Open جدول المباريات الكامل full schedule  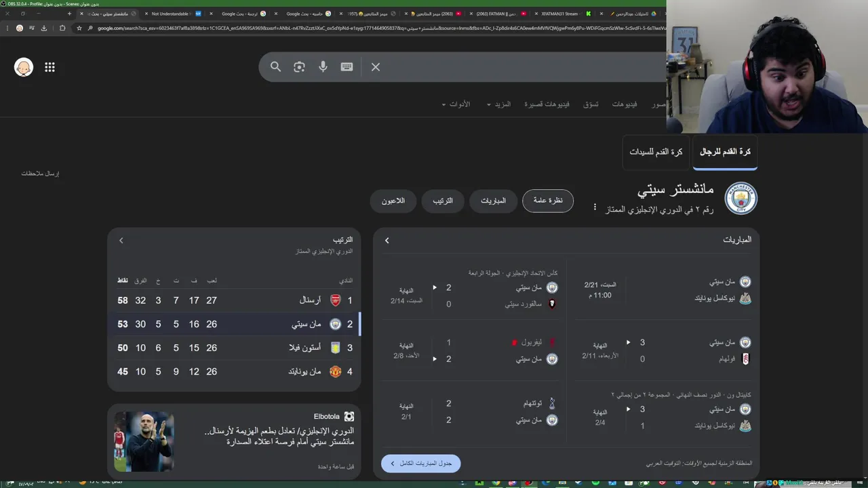420,464
